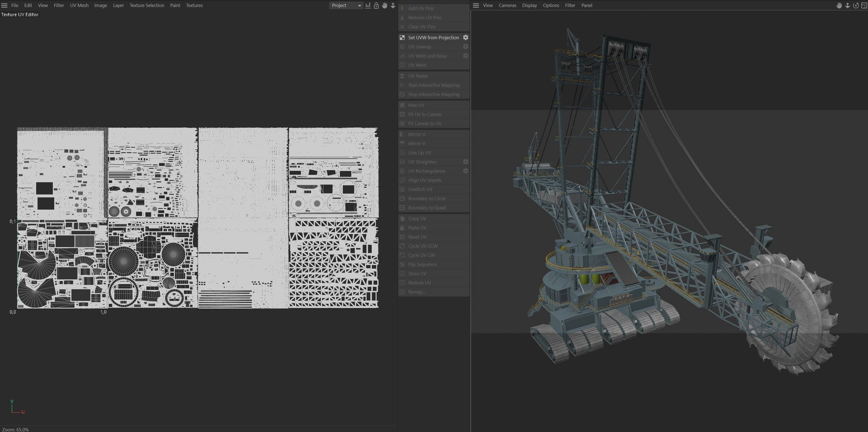The image size is (868, 432).
Task: Click the Mirror U command
Action: (x=434, y=134)
